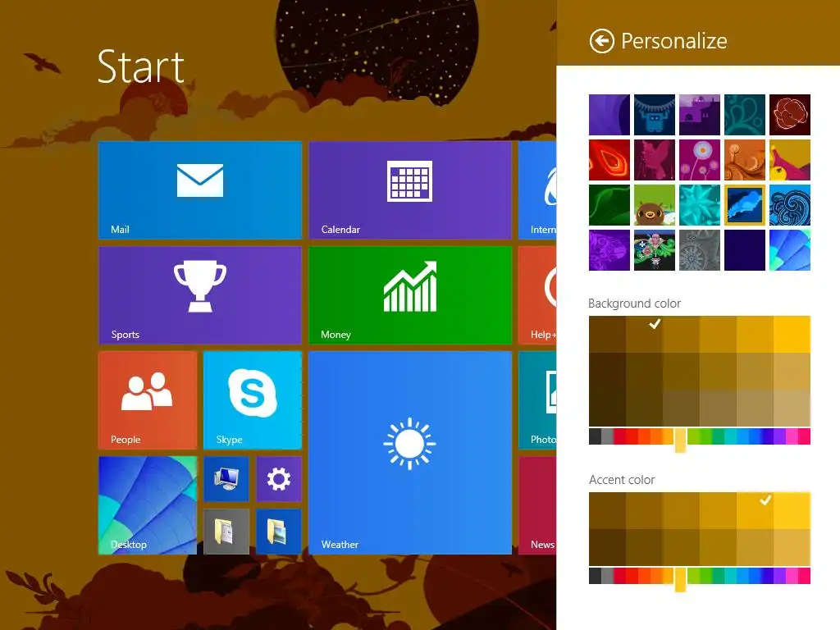Open the folder tile with blue background
840x630 pixels.
click(279, 531)
